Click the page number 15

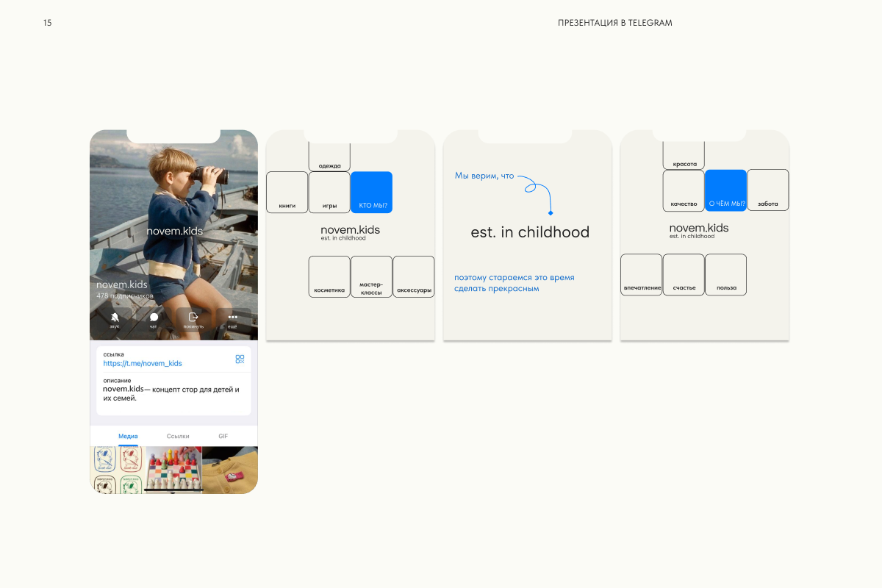48,23
